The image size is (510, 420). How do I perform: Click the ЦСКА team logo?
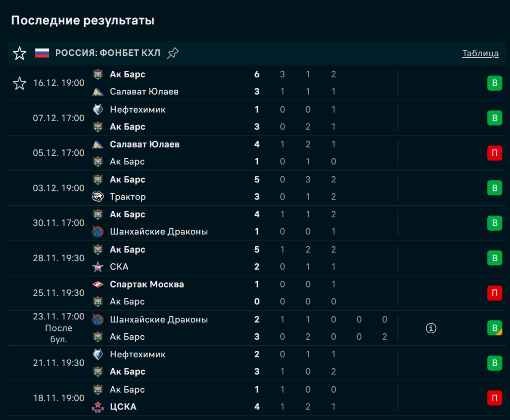tap(98, 407)
